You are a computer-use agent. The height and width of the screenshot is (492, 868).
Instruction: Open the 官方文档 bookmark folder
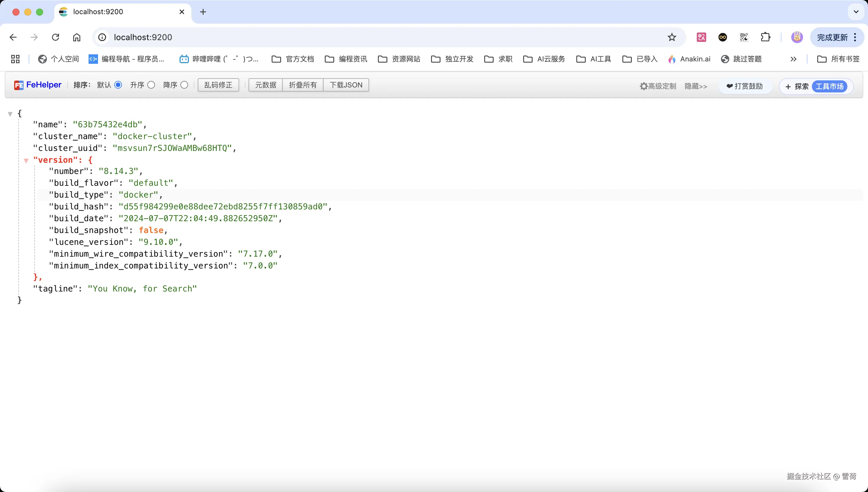pos(293,59)
